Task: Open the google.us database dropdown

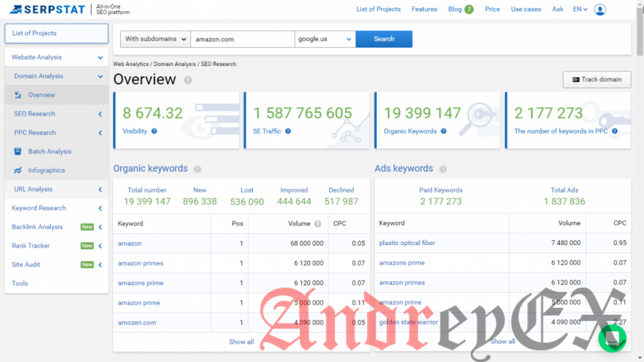Action: click(325, 39)
